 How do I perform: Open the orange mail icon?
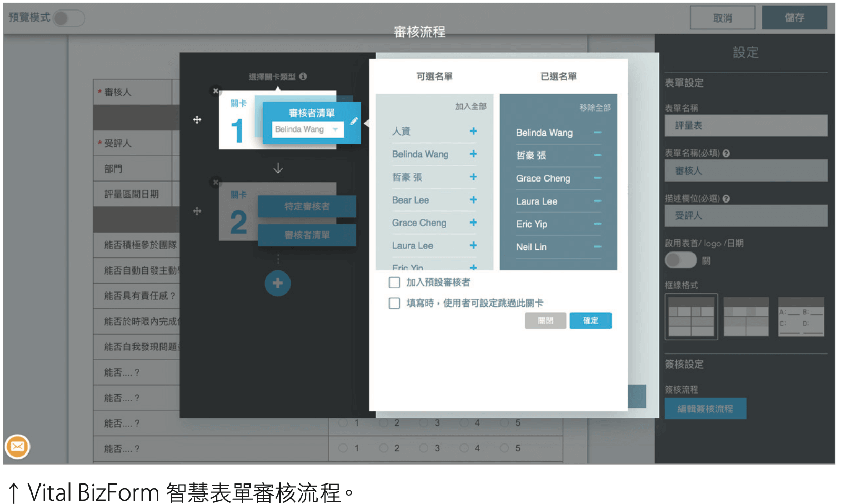pos(17,447)
